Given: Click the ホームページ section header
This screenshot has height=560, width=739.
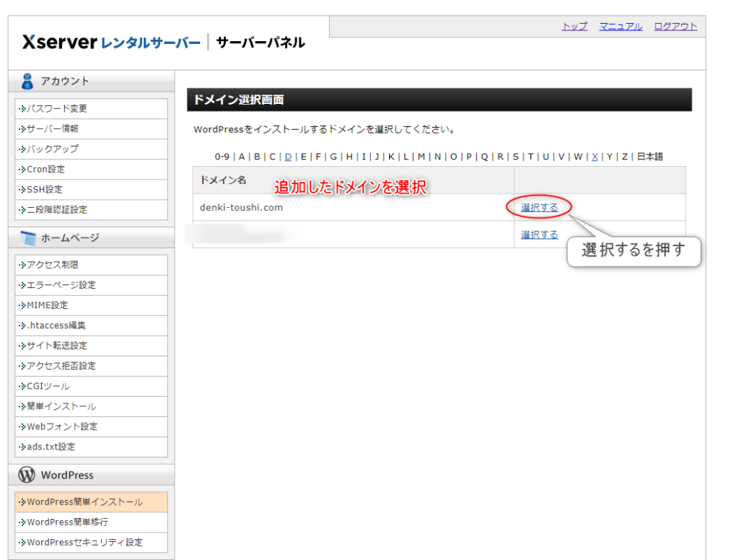Looking at the screenshot, I should coord(92,238).
